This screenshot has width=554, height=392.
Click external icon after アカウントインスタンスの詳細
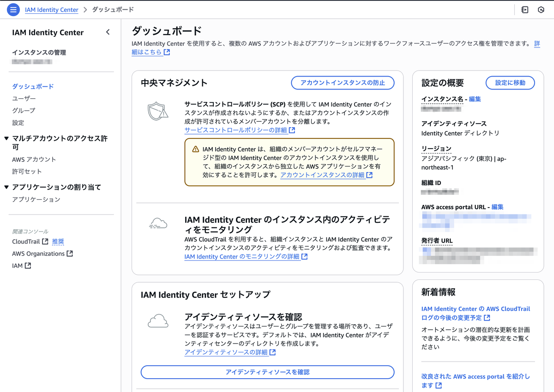pos(369,175)
